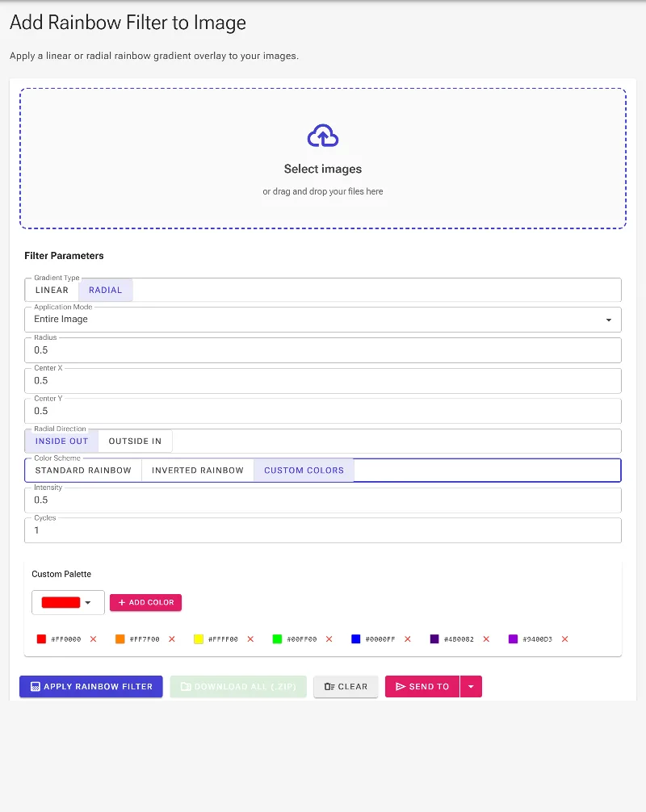Select the green #00FF00 swatch

tap(277, 639)
